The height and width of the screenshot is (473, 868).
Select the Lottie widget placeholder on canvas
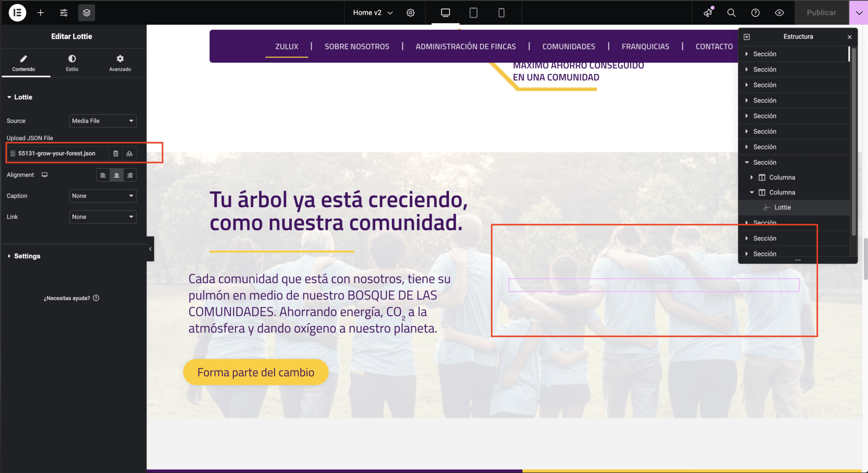coord(653,285)
